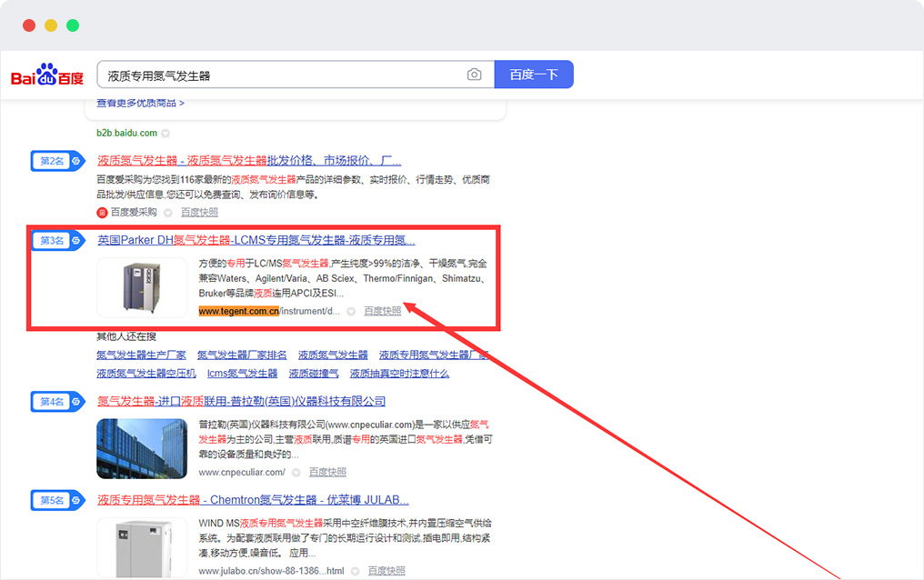Viewport: 924px width, 580px height.
Task: Open the b2b.baidu.com source link
Action: 126,133
